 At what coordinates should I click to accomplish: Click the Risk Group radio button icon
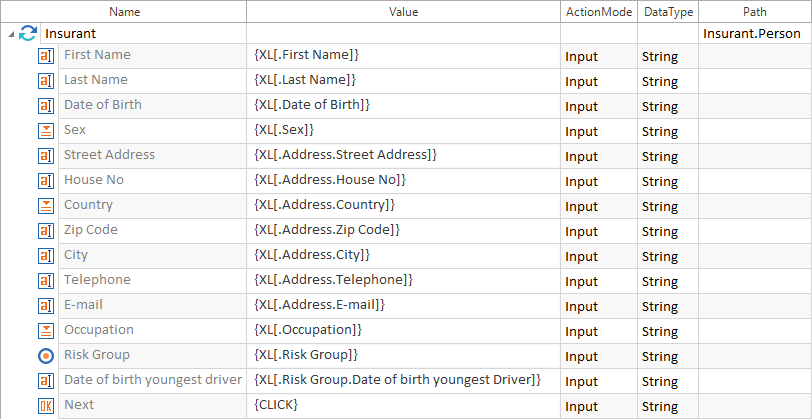[x=46, y=356]
